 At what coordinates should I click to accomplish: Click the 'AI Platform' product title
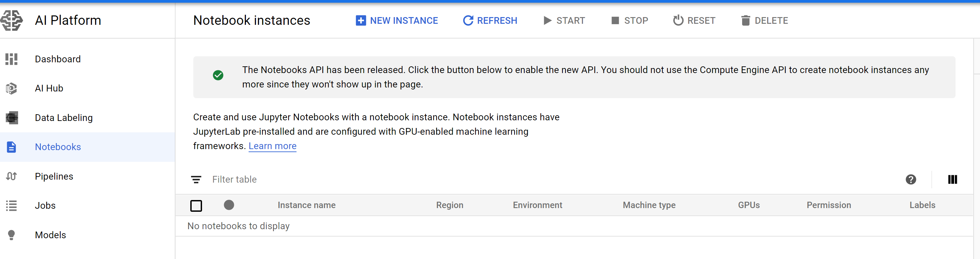(68, 20)
